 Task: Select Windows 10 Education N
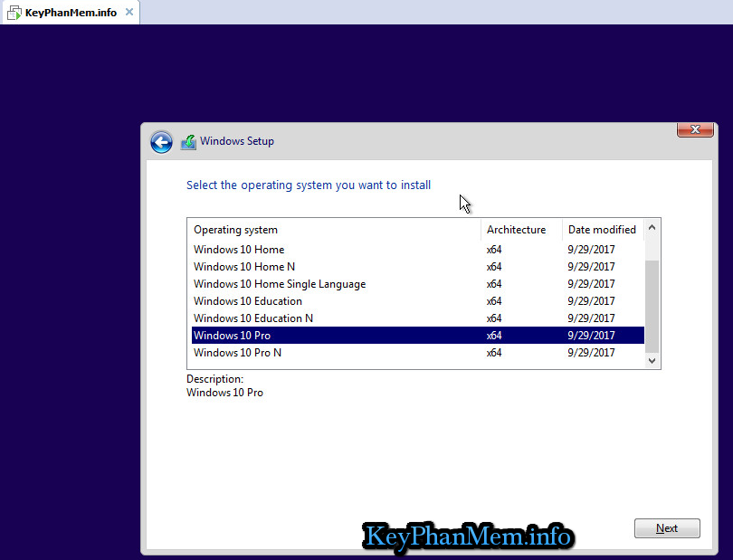418,318
